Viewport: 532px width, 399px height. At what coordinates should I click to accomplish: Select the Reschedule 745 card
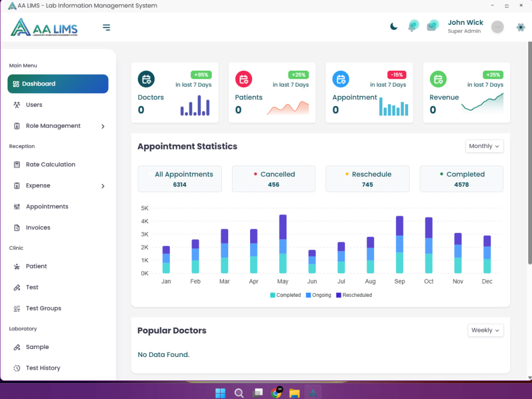368,179
